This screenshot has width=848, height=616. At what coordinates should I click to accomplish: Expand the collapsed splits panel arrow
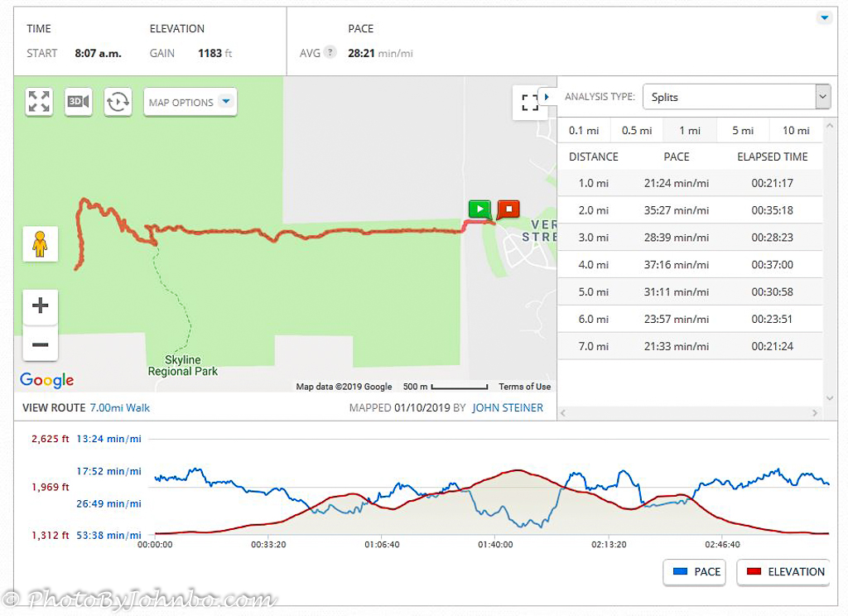[x=547, y=96]
